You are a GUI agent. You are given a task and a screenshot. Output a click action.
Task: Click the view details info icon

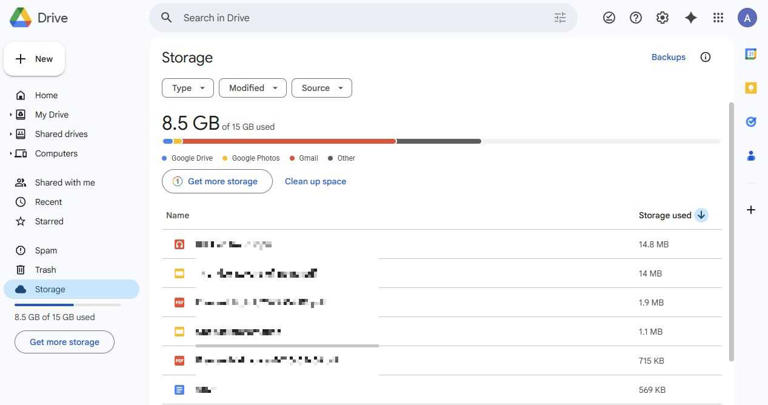[705, 57]
